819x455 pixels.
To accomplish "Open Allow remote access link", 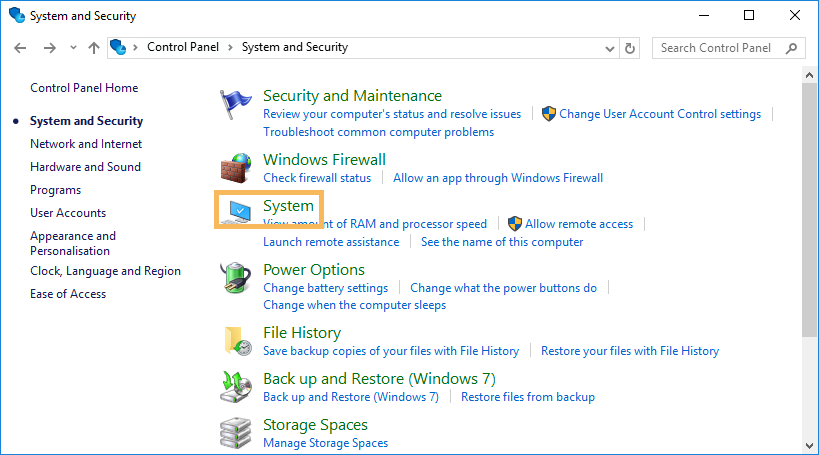I will coord(579,224).
